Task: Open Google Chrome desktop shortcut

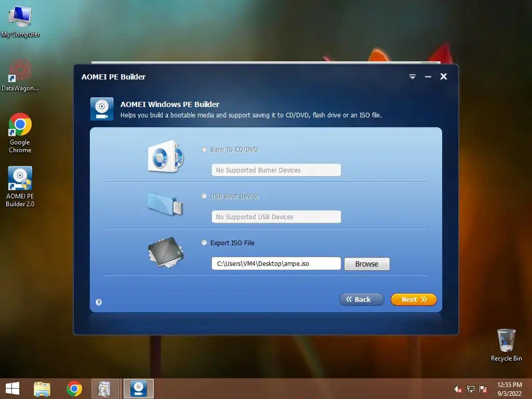Action: (20, 133)
